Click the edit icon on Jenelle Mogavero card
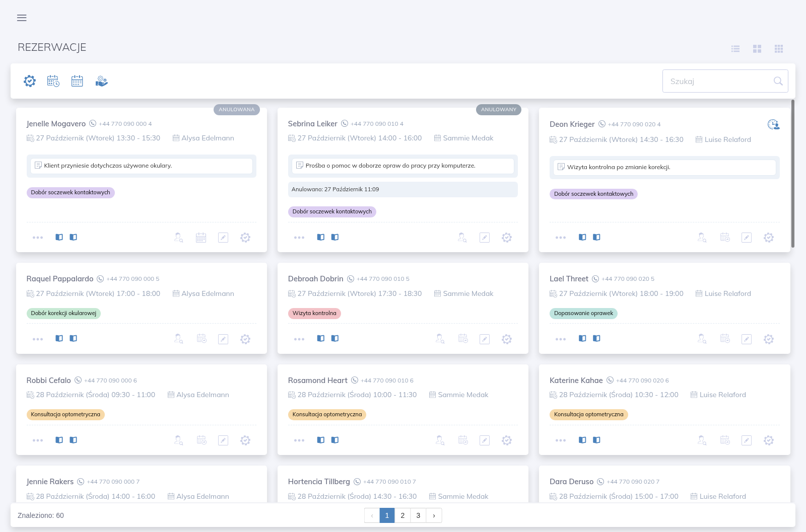Screen dimensions: 806x532 pyautogui.click(x=223, y=238)
